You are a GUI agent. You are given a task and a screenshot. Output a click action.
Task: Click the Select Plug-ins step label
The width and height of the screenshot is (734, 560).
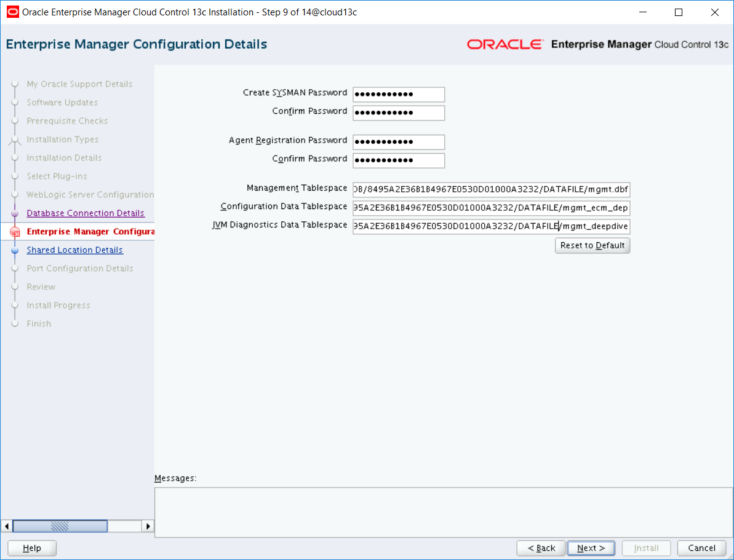pyautogui.click(x=57, y=176)
